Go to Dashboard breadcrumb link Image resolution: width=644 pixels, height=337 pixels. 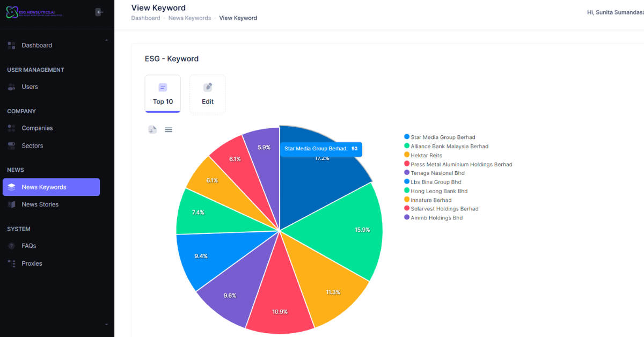click(145, 18)
